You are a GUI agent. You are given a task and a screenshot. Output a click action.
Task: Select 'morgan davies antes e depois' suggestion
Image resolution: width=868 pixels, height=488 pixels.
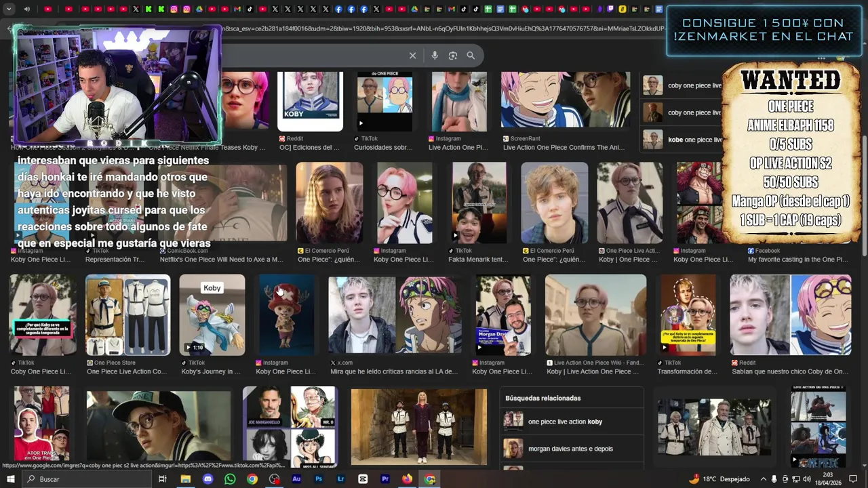tap(573, 449)
